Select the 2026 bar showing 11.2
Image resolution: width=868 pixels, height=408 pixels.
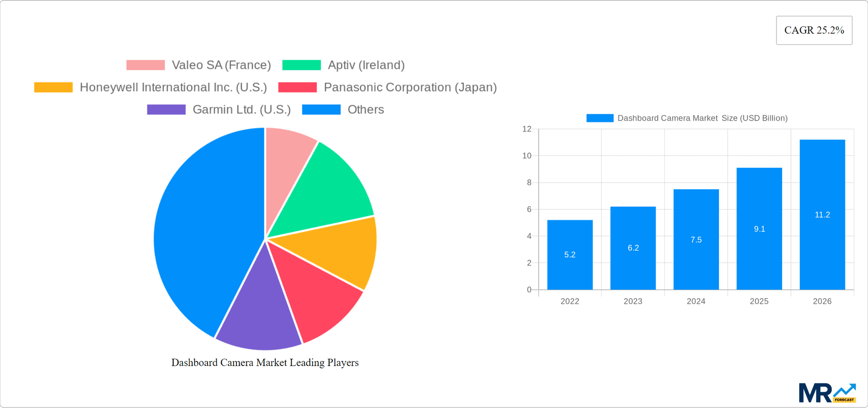(x=822, y=212)
